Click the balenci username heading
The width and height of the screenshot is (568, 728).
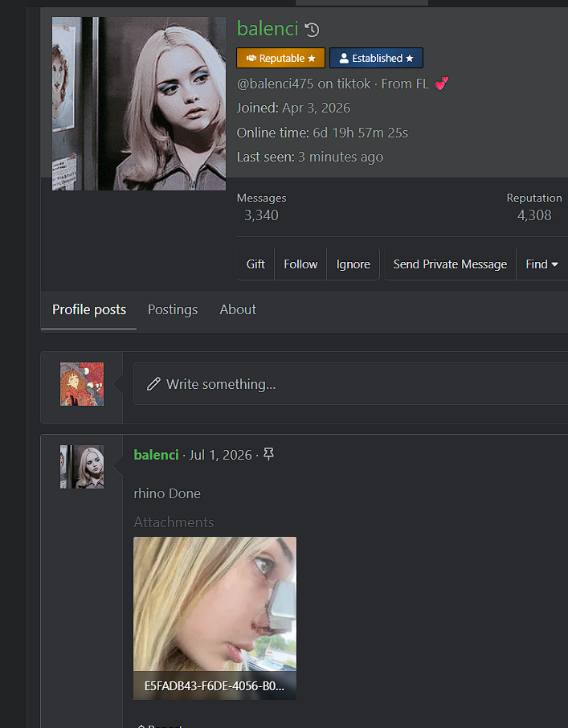pyautogui.click(x=268, y=29)
